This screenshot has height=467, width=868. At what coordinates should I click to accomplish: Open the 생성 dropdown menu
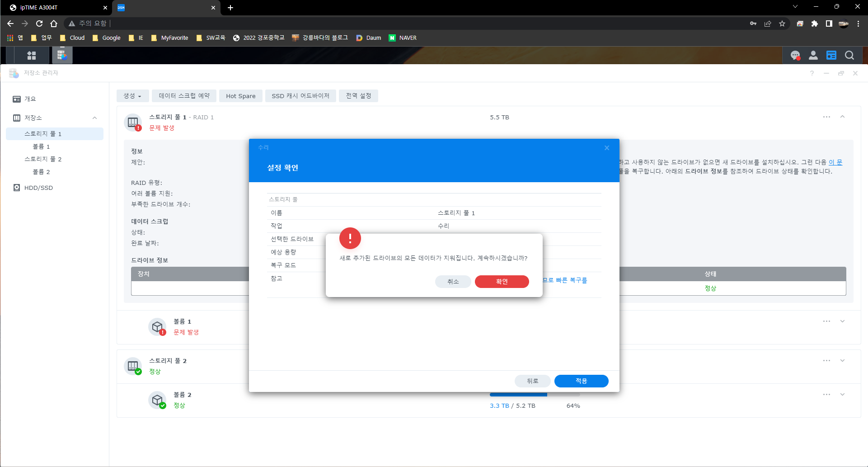pyautogui.click(x=132, y=96)
